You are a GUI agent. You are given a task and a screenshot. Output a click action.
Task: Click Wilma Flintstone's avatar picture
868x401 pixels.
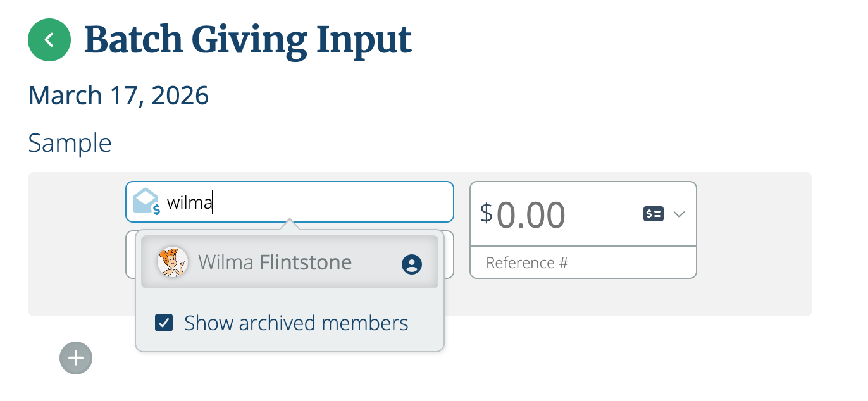[172, 262]
